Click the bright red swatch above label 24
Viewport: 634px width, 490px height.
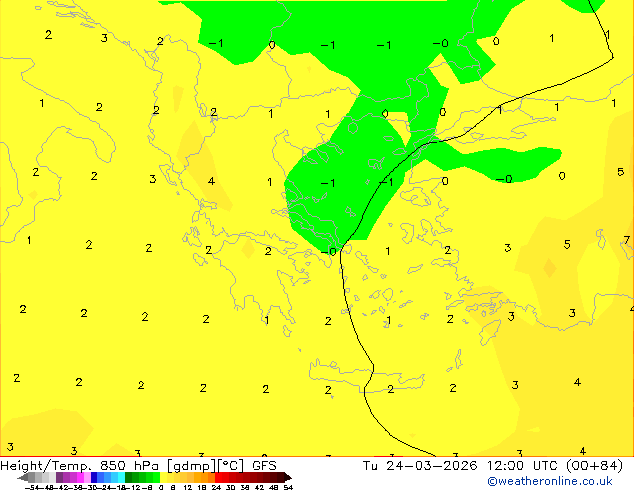[x=219, y=477]
